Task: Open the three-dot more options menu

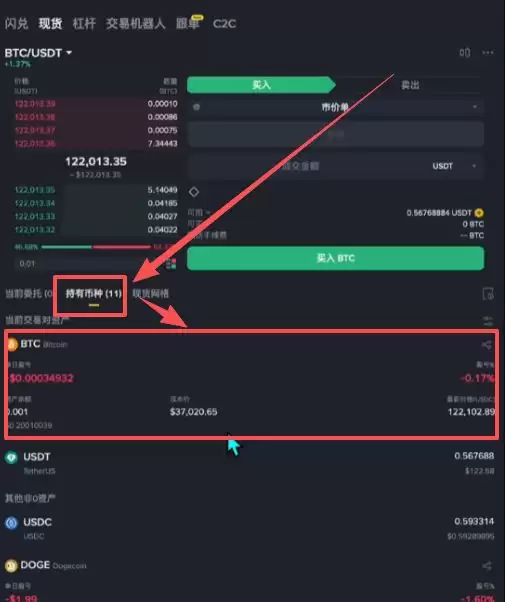Action: (488, 53)
